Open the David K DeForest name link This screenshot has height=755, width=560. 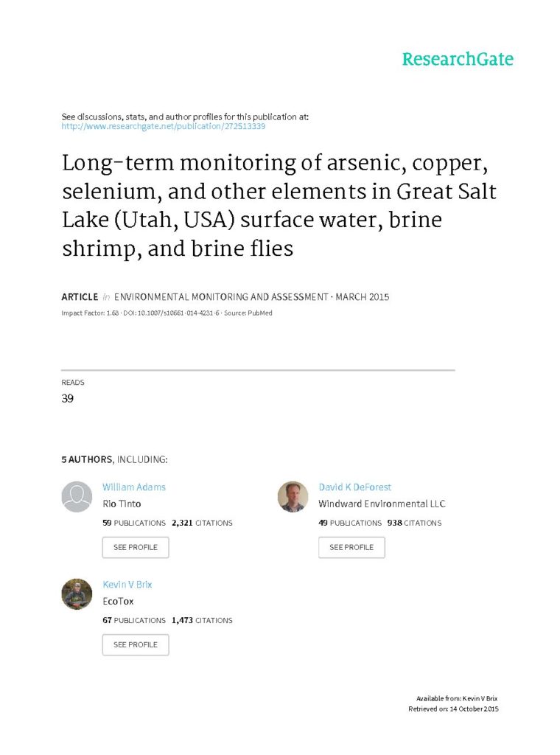354,487
